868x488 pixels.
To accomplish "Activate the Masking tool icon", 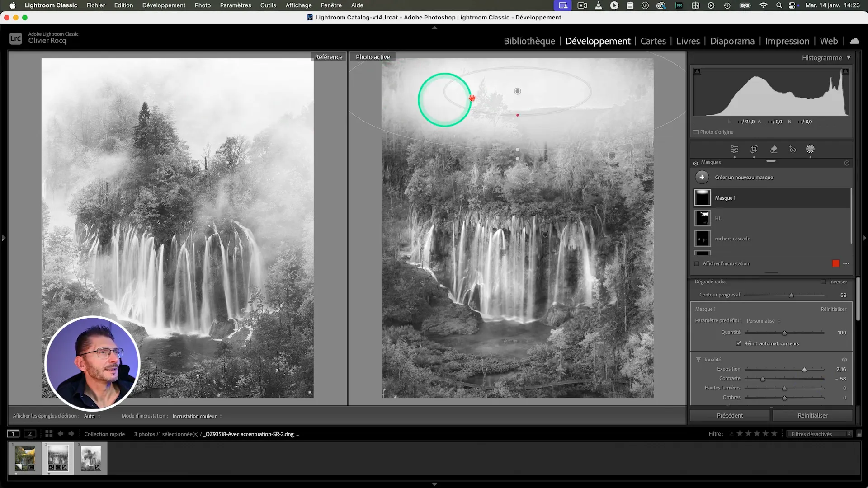I will pyautogui.click(x=810, y=149).
